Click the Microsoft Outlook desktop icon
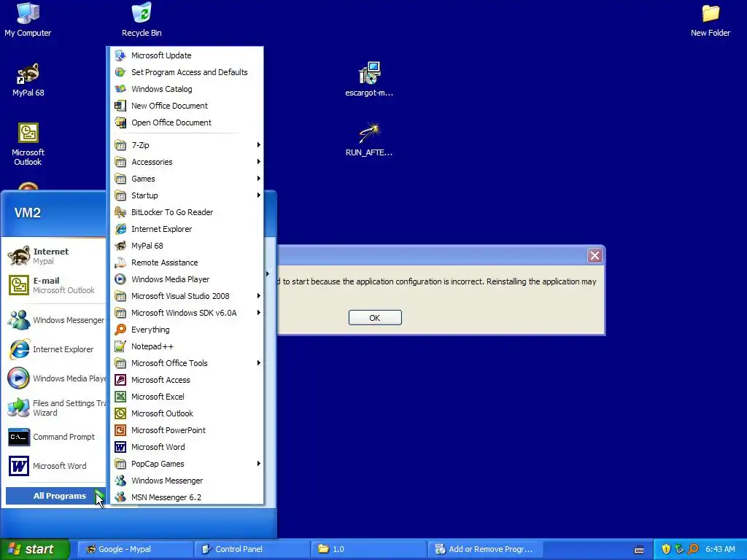The height and width of the screenshot is (560, 747). point(28,144)
